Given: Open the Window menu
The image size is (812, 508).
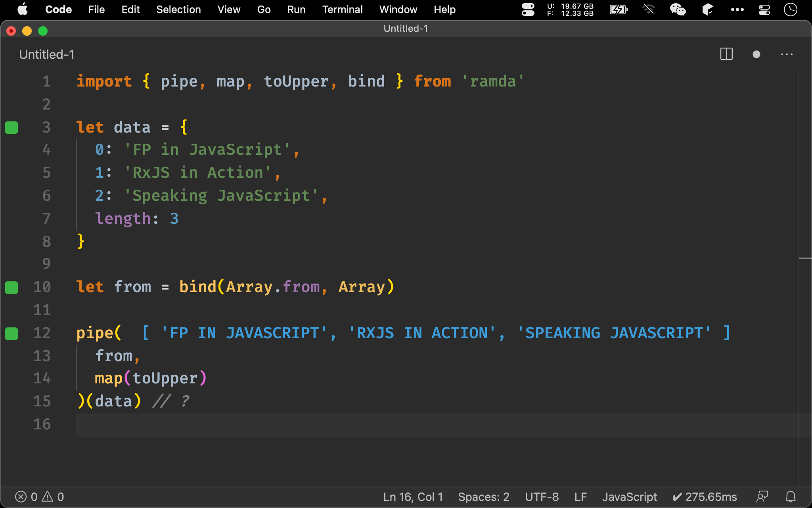Looking at the screenshot, I should click(x=398, y=9).
